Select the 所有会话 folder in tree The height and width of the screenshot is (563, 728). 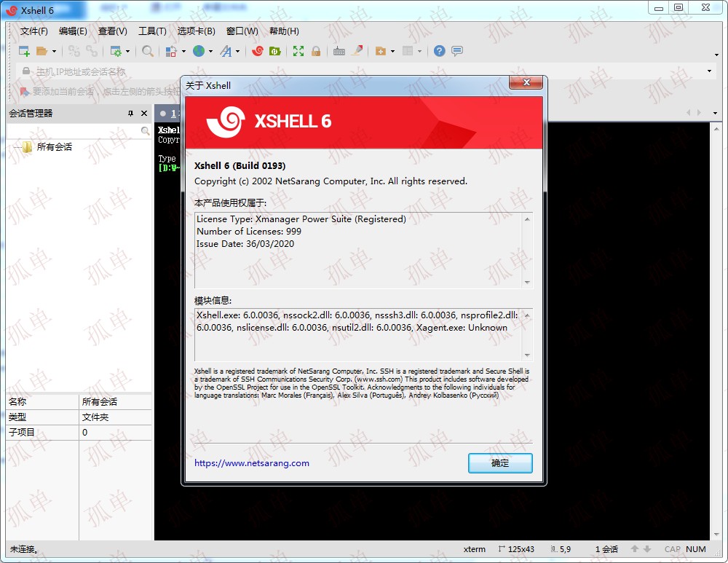click(x=55, y=147)
